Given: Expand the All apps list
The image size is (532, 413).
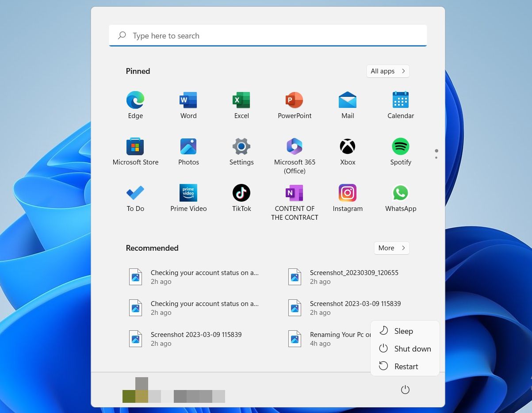Looking at the screenshot, I should [388, 71].
